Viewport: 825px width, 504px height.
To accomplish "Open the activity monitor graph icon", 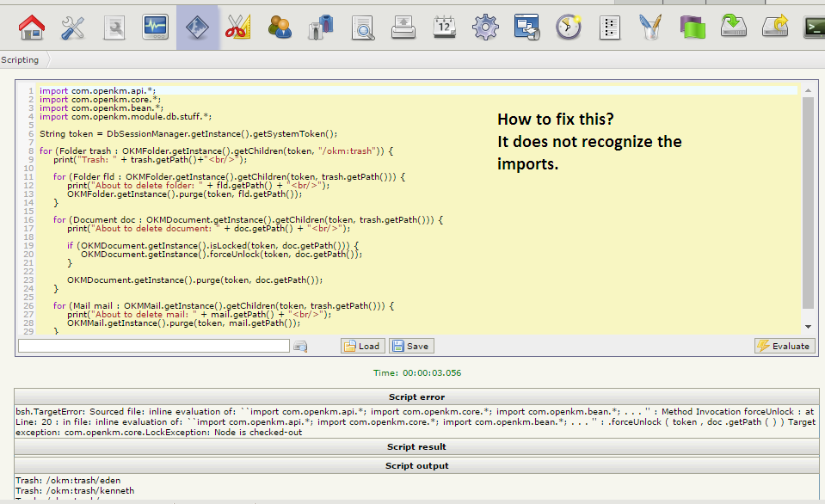I will tap(156, 28).
